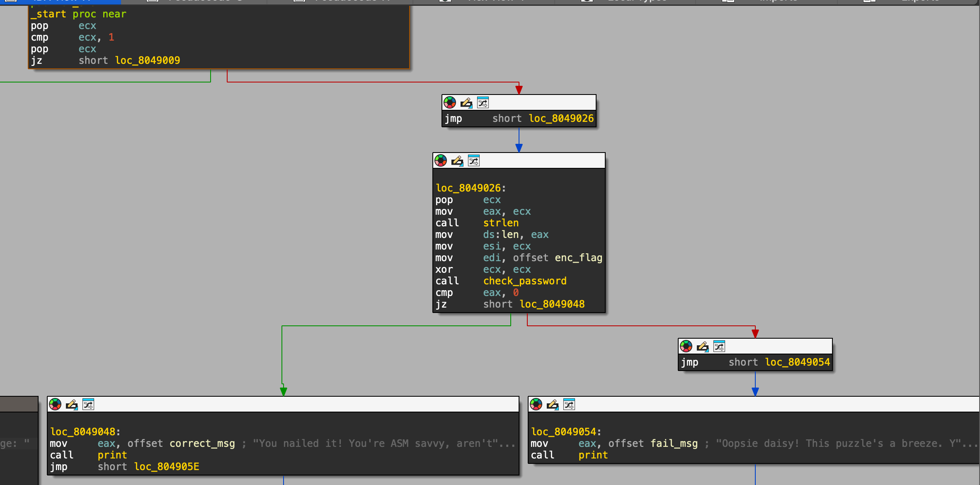Click color icon on jmp loc_8049054 node
980x485 pixels.
[686, 346]
